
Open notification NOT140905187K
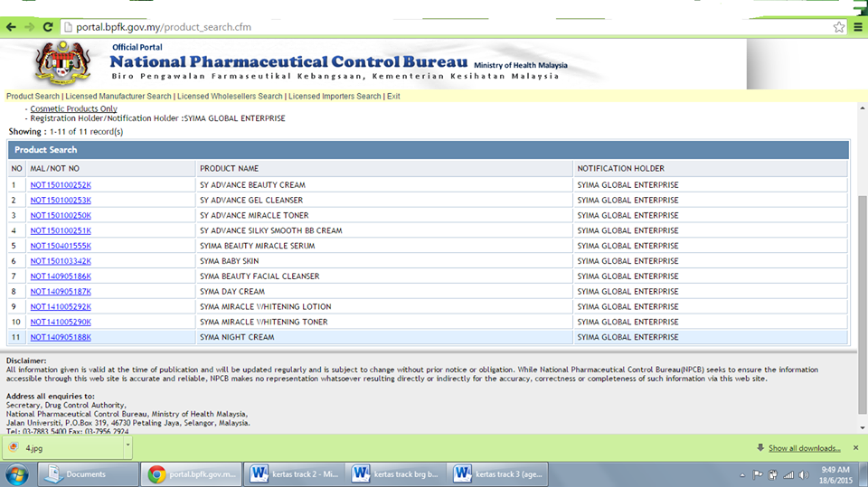61,292
